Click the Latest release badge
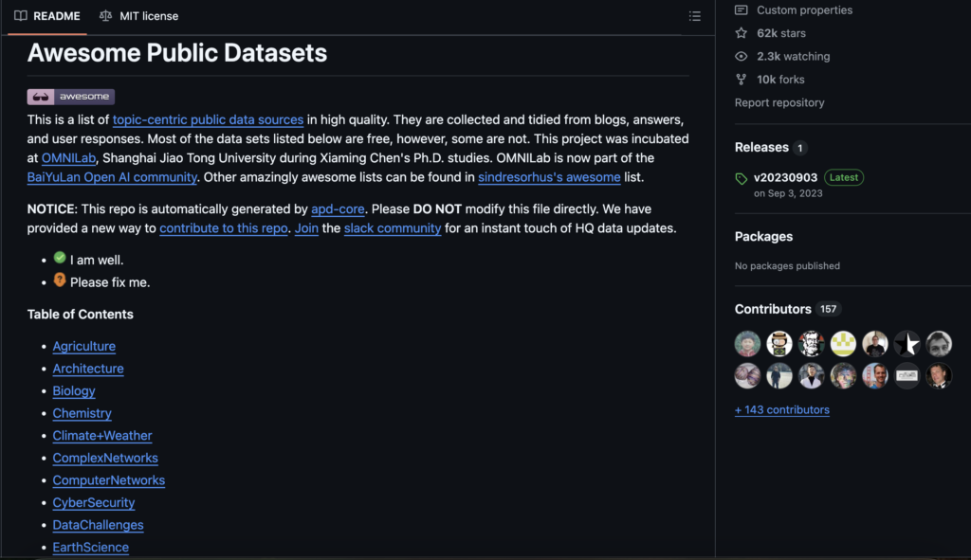 click(843, 177)
